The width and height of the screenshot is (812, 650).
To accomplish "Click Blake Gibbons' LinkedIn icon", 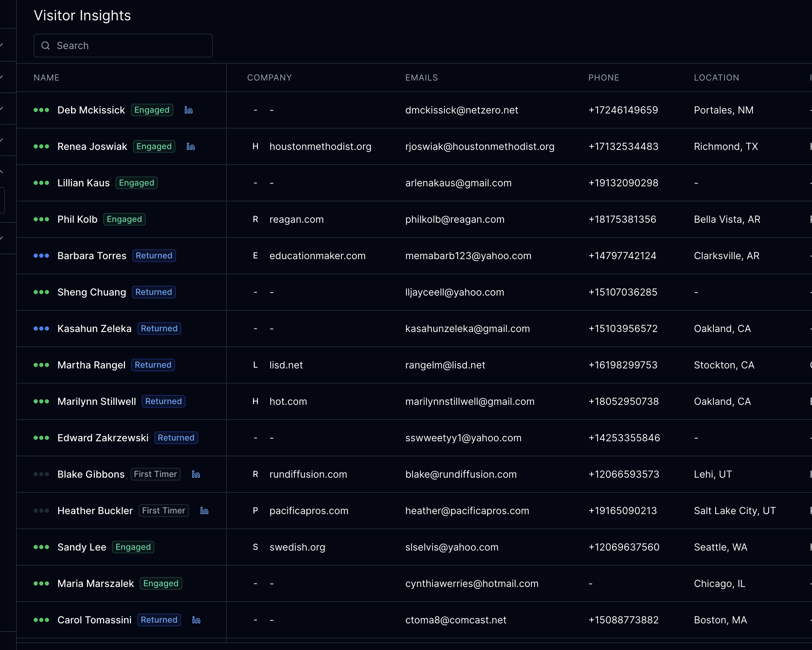I will pyautogui.click(x=196, y=475).
